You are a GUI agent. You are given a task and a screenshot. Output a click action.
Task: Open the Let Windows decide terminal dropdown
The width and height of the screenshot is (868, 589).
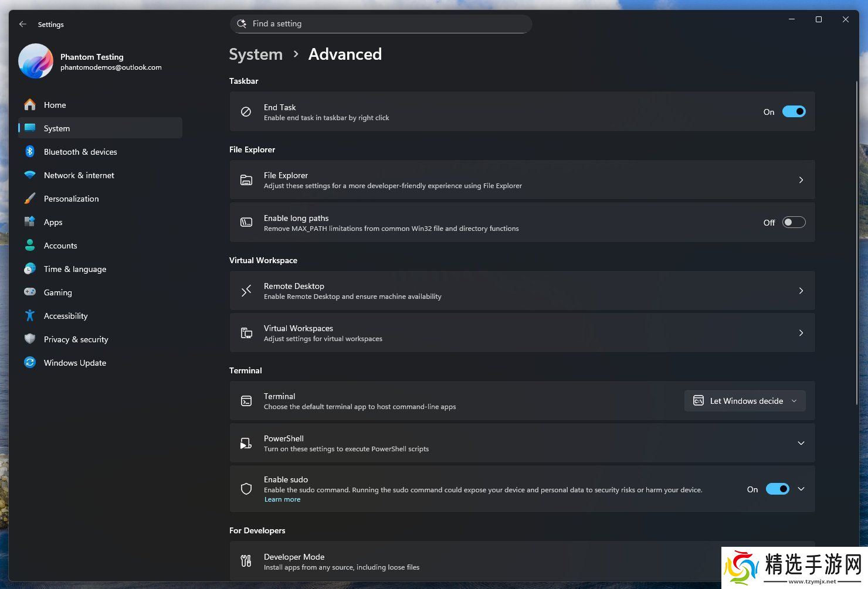[745, 401]
